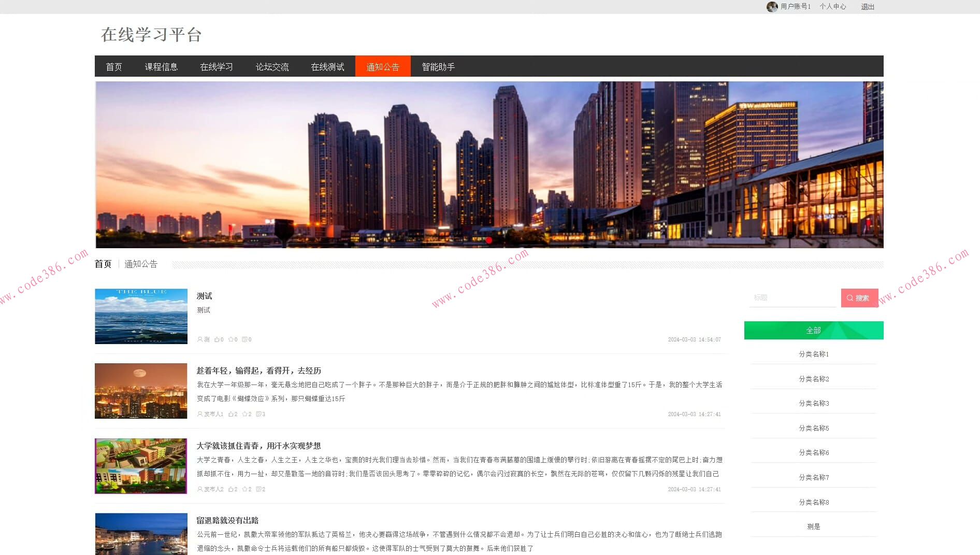Click the red carousel indicator dot on banner
980x555 pixels.
(x=489, y=240)
